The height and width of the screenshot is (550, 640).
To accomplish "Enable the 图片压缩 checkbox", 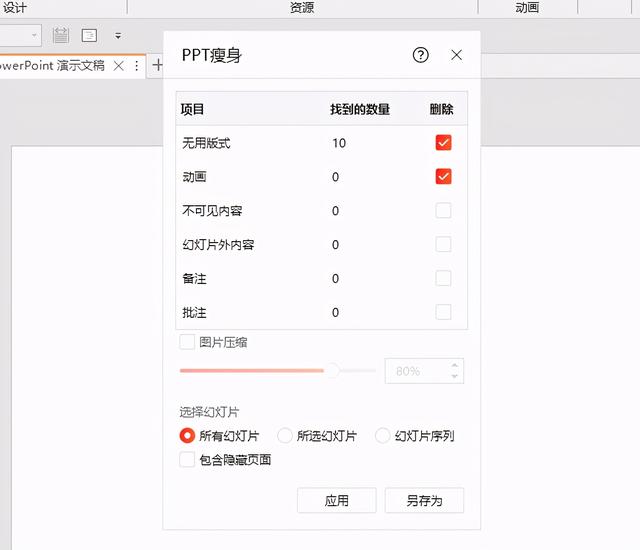I will tap(187, 342).
